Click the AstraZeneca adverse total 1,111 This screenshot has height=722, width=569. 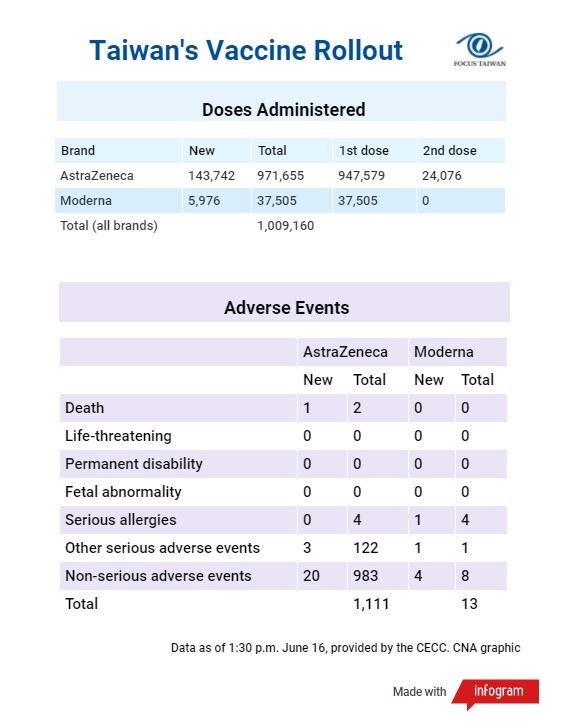coord(371,604)
